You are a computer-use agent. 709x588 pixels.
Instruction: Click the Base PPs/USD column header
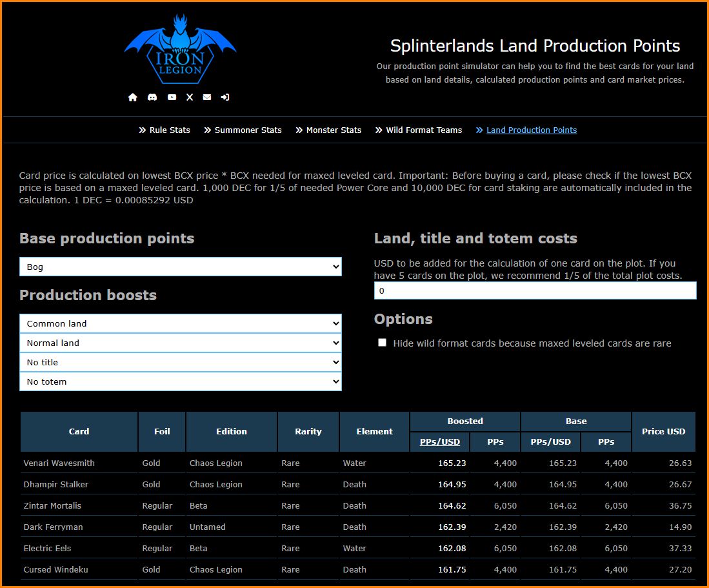[550, 442]
